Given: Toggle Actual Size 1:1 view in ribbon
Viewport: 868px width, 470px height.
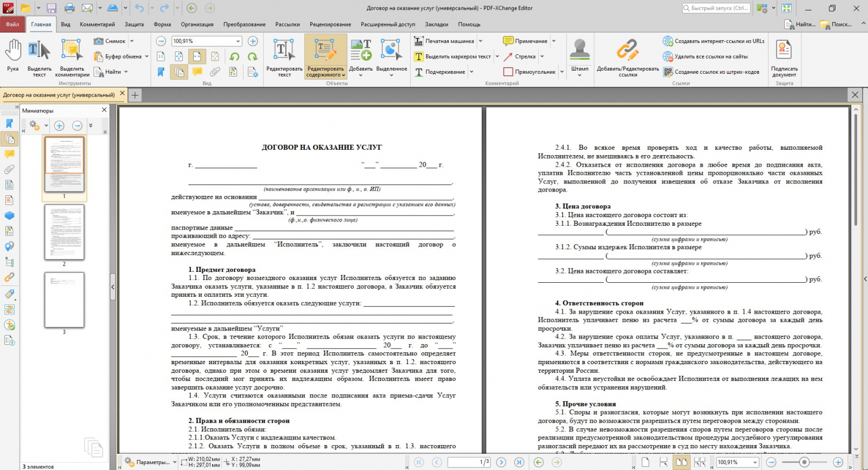Looking at the screenshot, I should (x=161, y=56).
